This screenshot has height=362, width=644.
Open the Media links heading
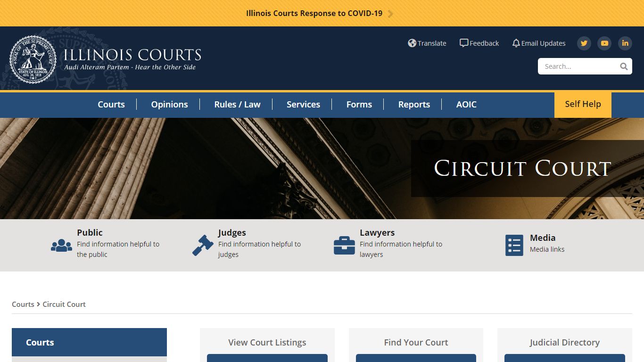(543, 238)
